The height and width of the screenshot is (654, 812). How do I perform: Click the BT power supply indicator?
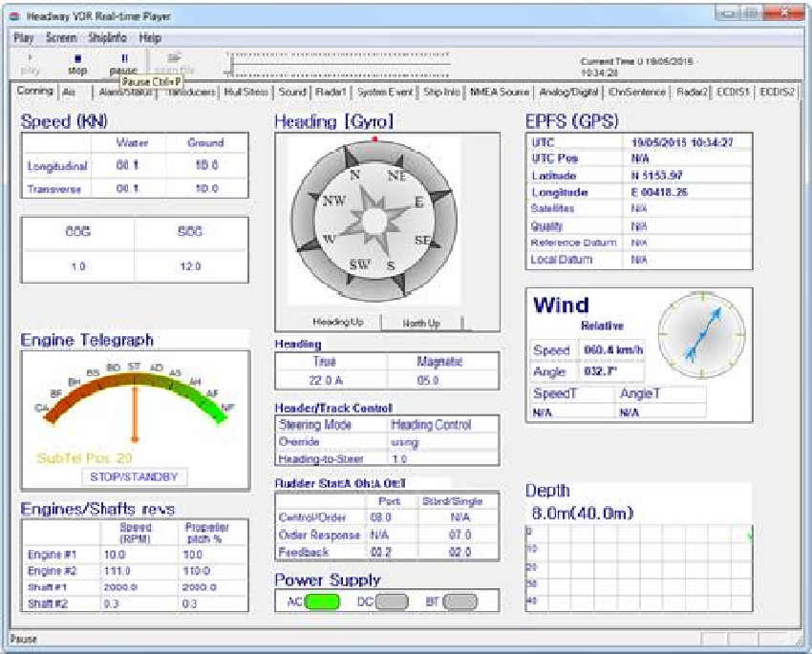[460, 601]
